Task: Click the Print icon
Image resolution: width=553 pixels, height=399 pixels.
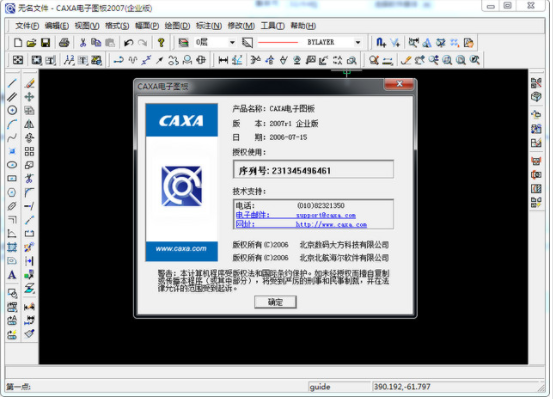Action: (x=64, y=43)
